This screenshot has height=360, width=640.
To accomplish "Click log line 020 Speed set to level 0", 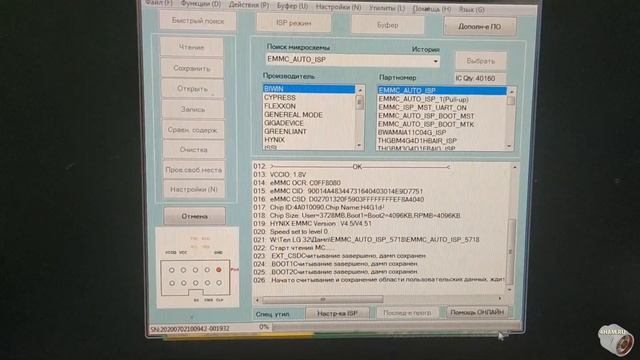I will coord(291,231).
